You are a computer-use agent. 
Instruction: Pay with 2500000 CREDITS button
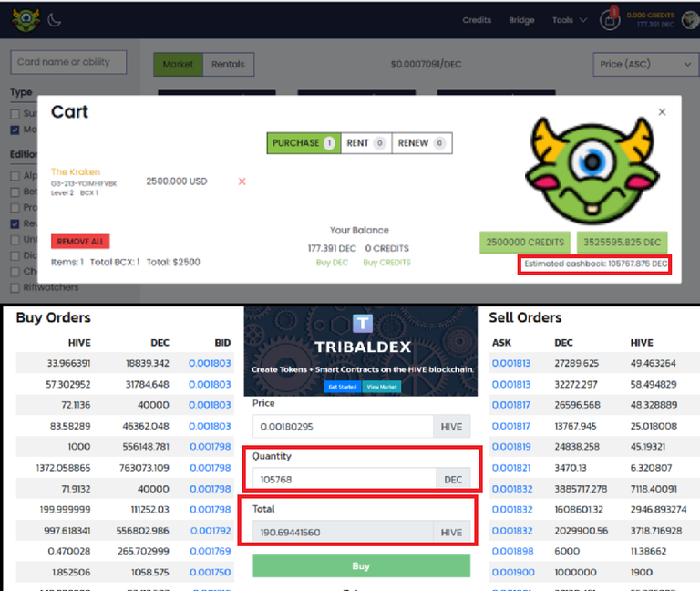click(x=525, y=242)
